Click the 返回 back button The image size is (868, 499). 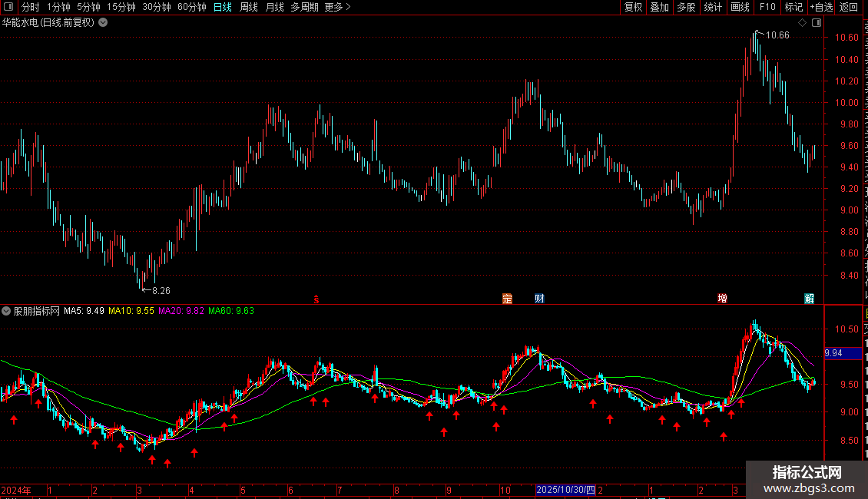pos(849,7)
